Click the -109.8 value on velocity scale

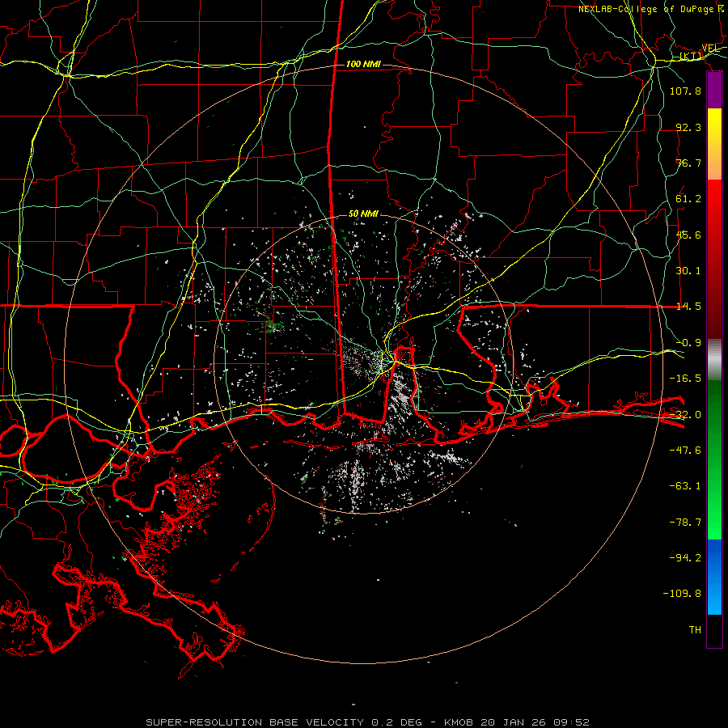(x=682, y=594)
